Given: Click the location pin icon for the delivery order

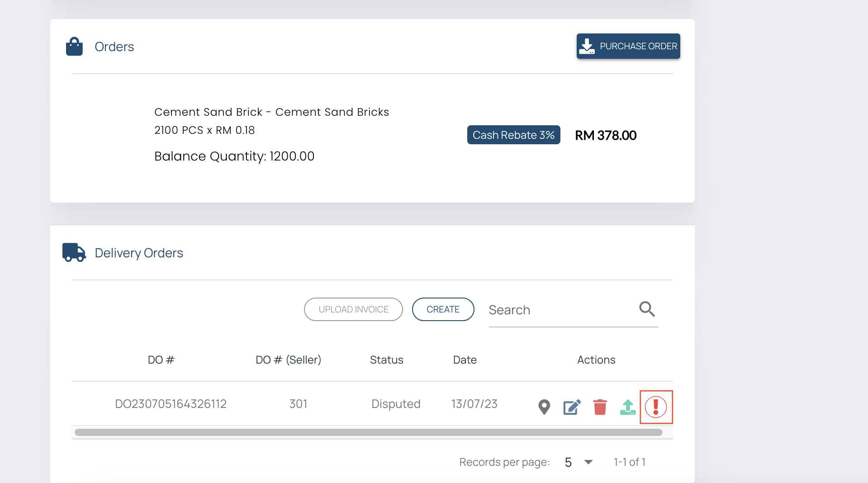Looking at the screenshot, I should click(544, 407).
